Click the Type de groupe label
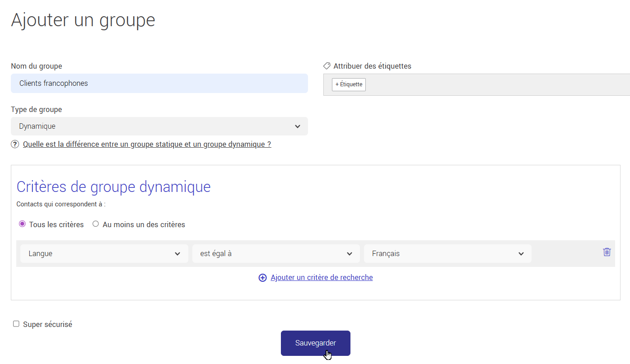This screenshot has width=630, height=364. click(x=37, y=110)
